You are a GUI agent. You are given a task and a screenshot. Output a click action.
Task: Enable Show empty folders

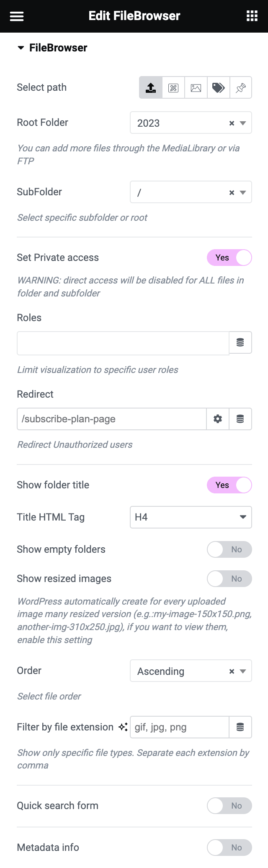pyautogui.click(x=229, y=549)
